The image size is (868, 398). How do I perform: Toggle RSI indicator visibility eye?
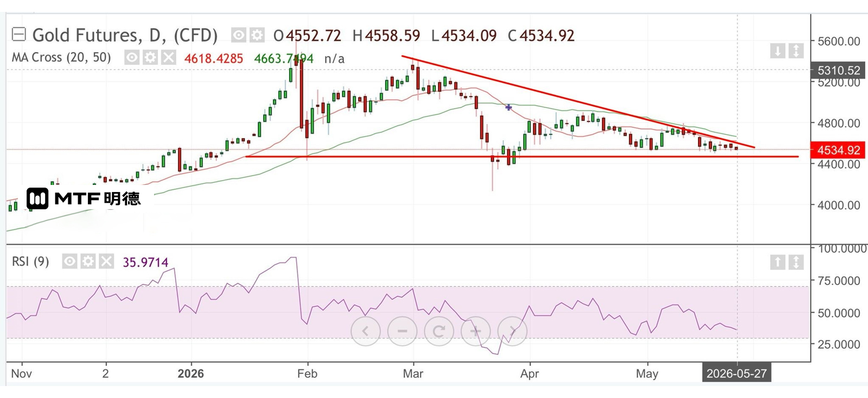point(69,262)
